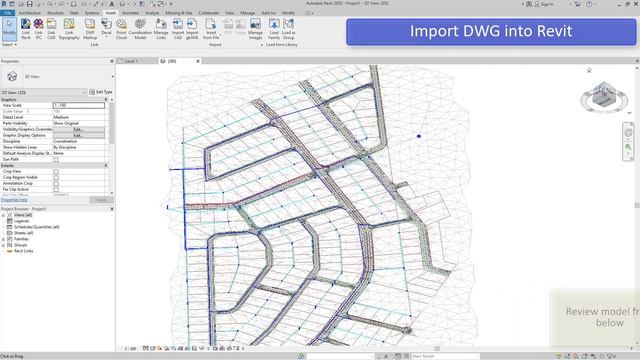Select the Modify arrow tool
The height and width of the screenshot is (360, 640).
pyautogui.click(x=9, y=29)
